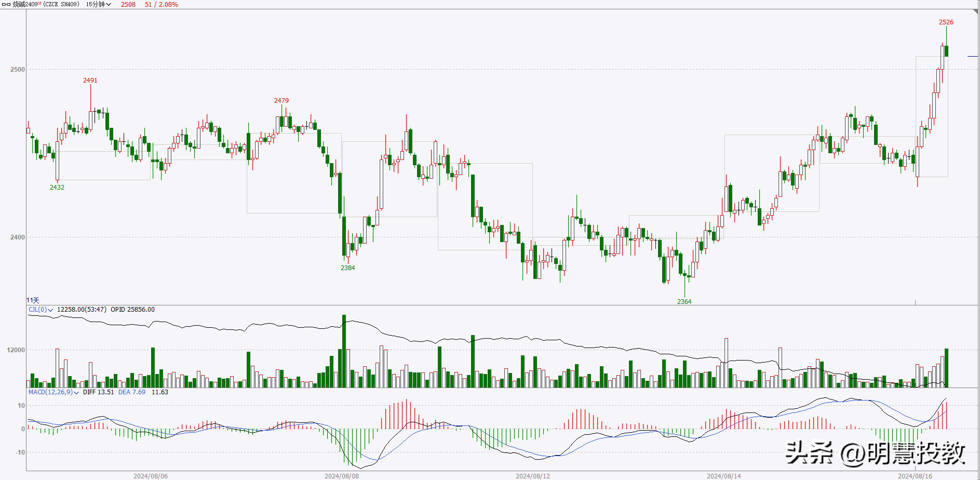Click the blue current-price marker on right axis
This screenshot has width=980, height=480.
[972, 56]
